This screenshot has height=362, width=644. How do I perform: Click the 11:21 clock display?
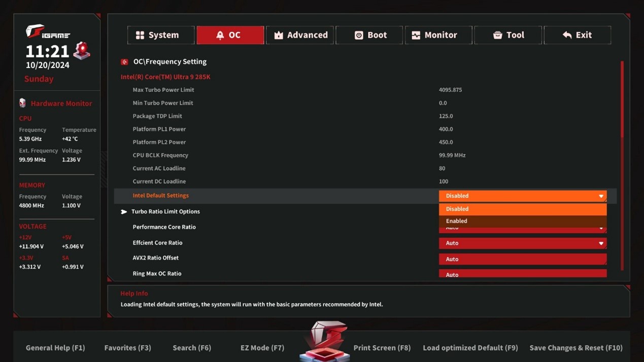48,51
